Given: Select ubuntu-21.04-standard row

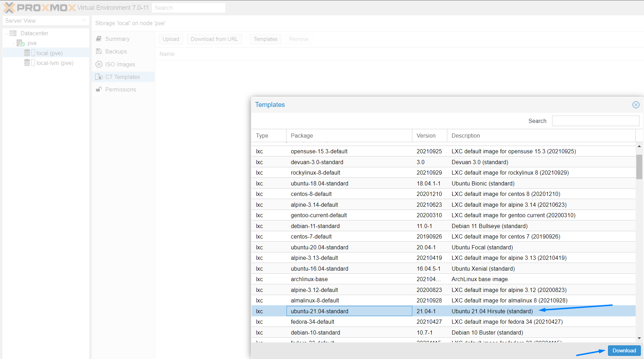Looking at the screenshot, I should click(x=443, y=311).
